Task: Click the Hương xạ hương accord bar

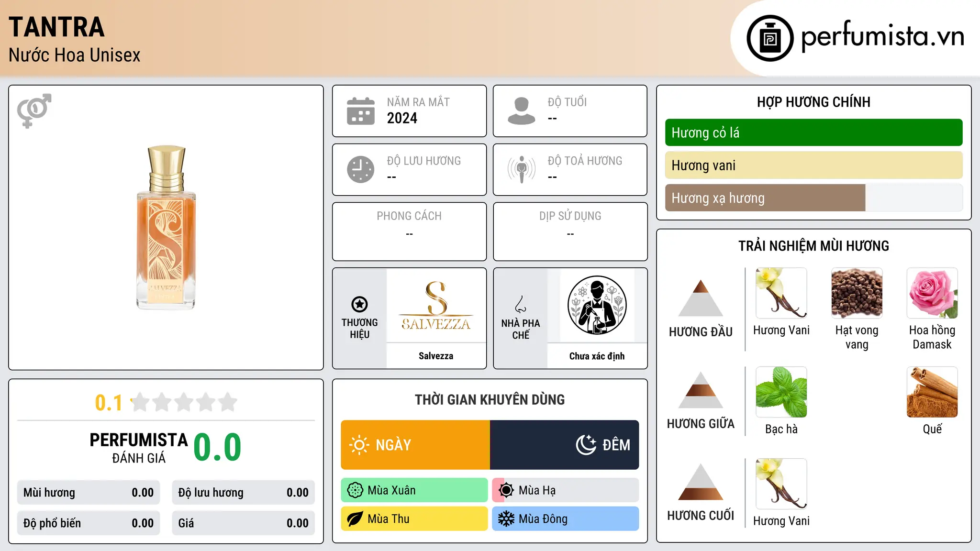Action: 813,198
